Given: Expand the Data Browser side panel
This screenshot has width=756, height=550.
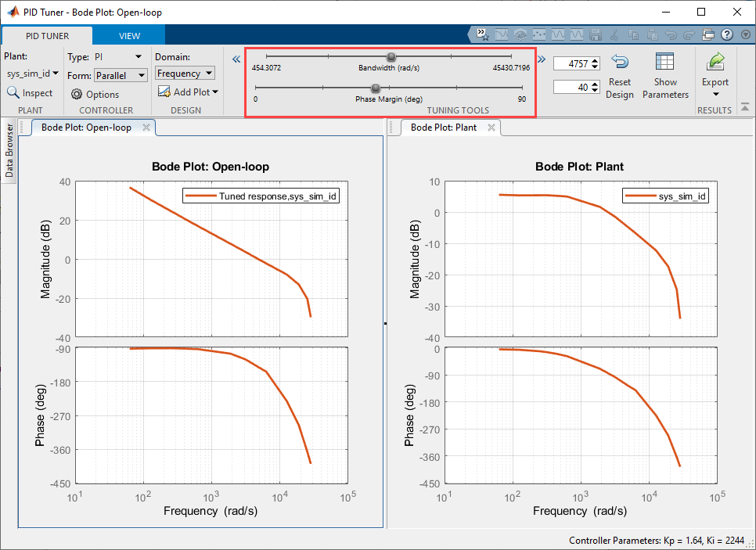Looking at the screenshot, I should pyautogui.click(x=9, y=150).
